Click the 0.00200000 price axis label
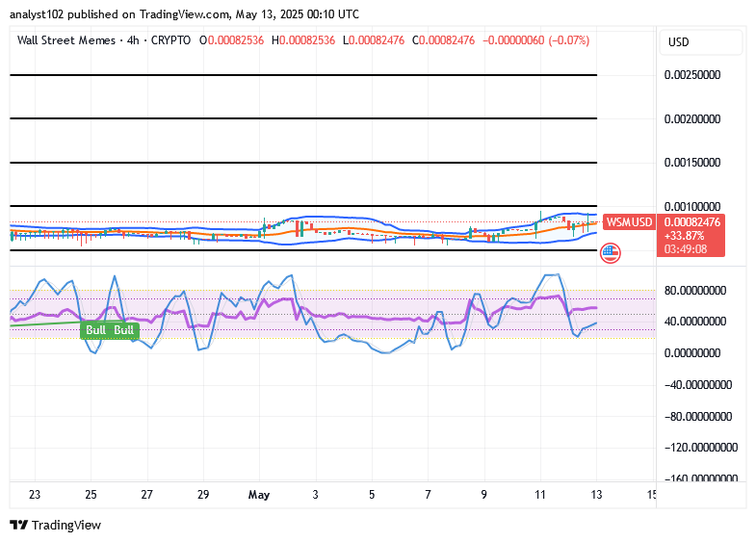 pyautogui.click(x=692, y=119)
